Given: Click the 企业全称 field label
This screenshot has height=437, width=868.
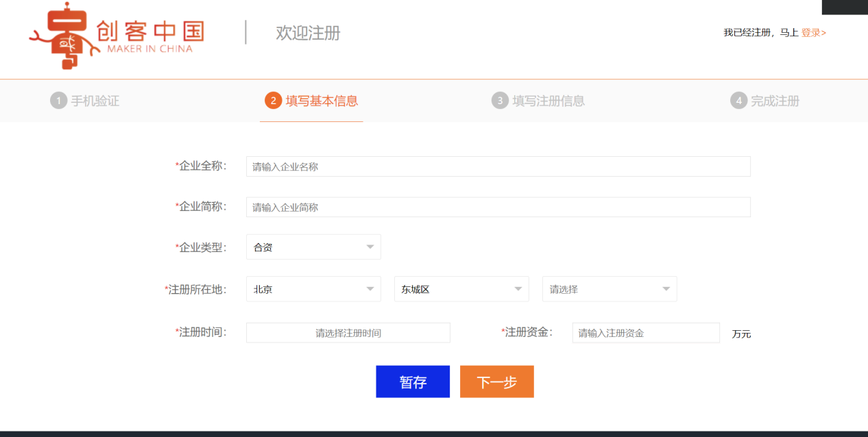Looking at the screenshot, I should (201, 166).
